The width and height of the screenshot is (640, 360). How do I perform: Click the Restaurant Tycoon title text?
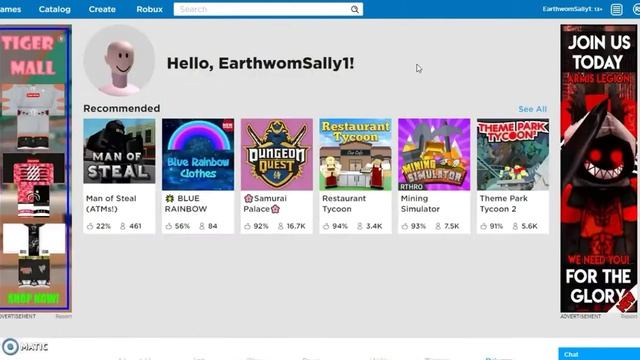click(344, 204)
